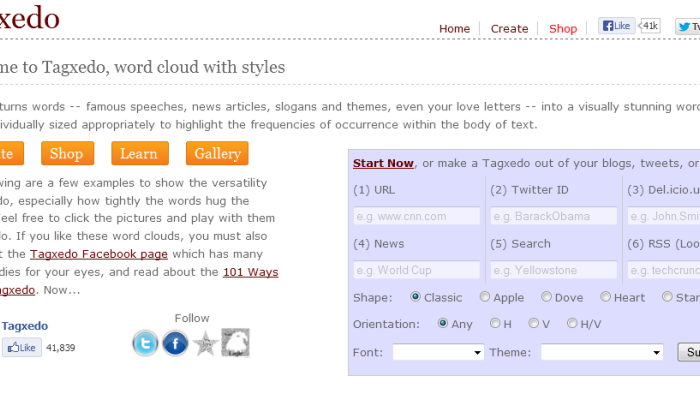Select the Heart shape radio button
This screenshot has height=394, width=700.
tap(605, 297)
